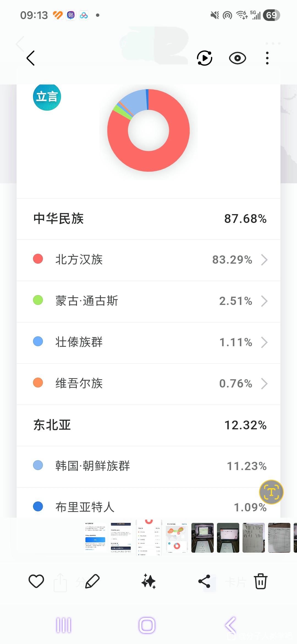Play the motion photo clip icon
297x644 pixels.
(x=205, y=58)
